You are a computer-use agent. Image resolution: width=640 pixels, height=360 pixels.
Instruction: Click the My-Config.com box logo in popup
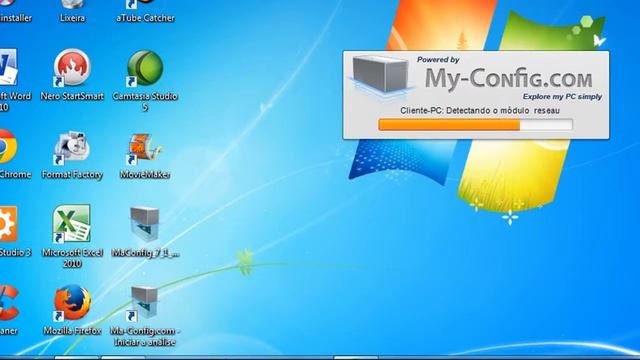tap(380, 74)
